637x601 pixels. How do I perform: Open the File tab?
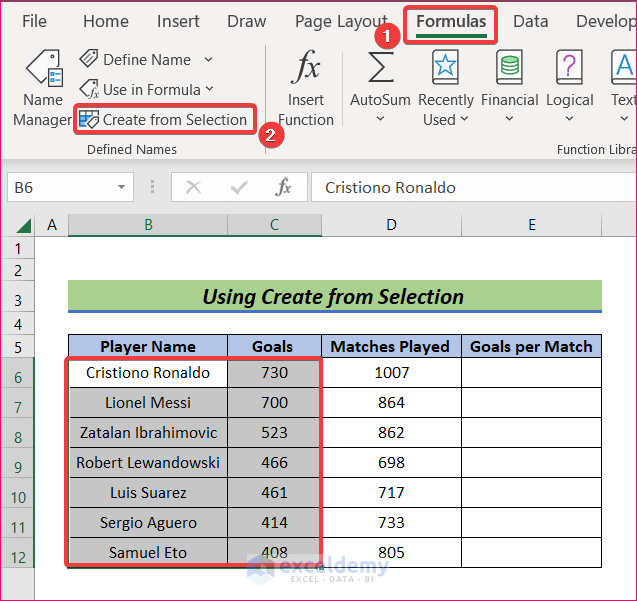point(34,21)
